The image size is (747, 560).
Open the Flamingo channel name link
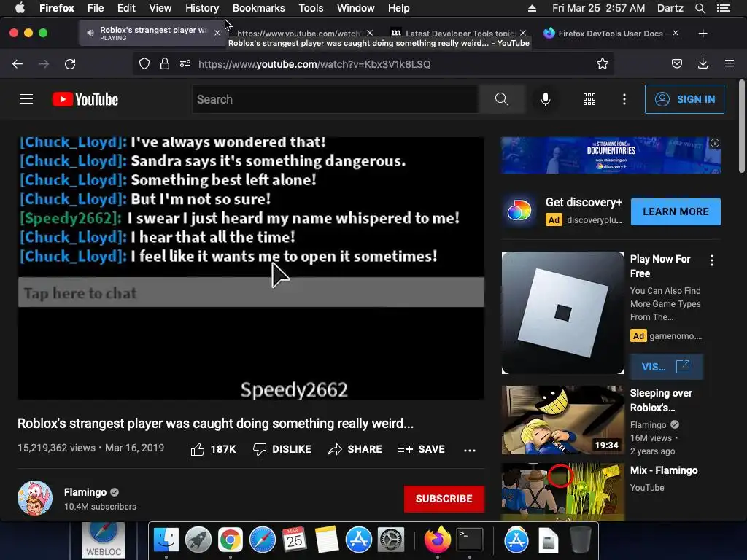pyautogui.click(x=85, y=492)
